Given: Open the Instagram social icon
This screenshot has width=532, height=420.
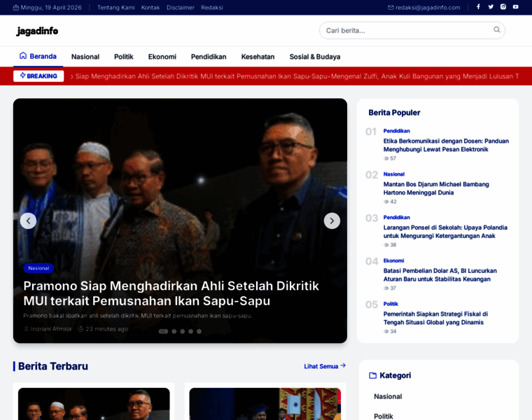Looking at the screenshot, I should (x=503, y=7).
